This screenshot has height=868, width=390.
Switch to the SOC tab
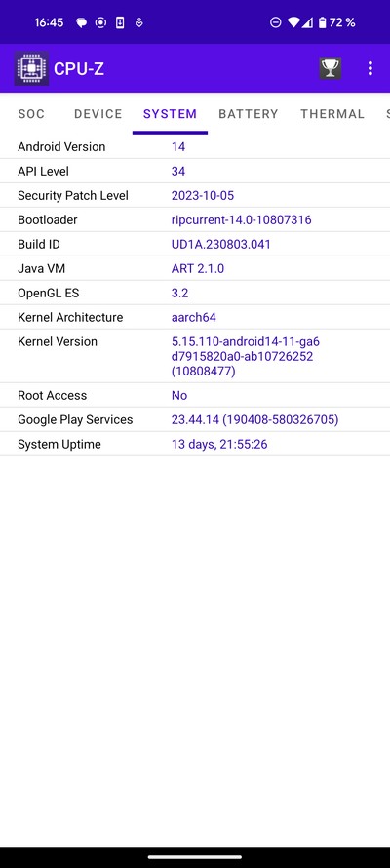point(31,114)
